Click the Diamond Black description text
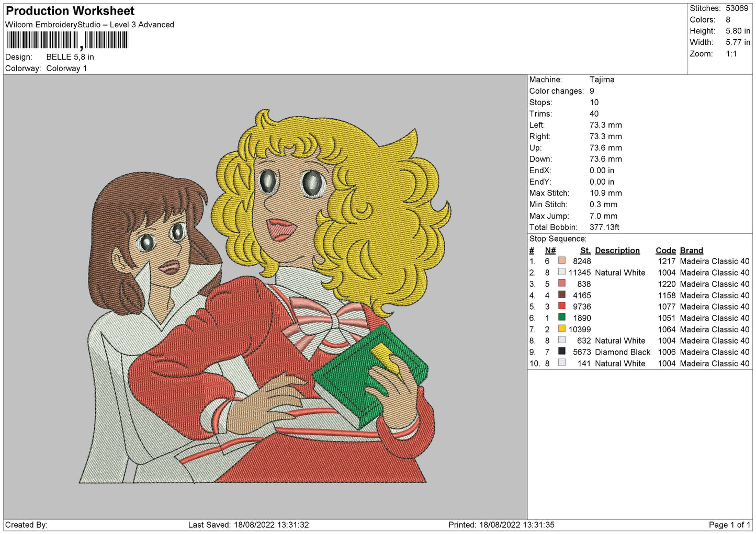This screenshot has height=534, width=756. click(x=623, y=352)
